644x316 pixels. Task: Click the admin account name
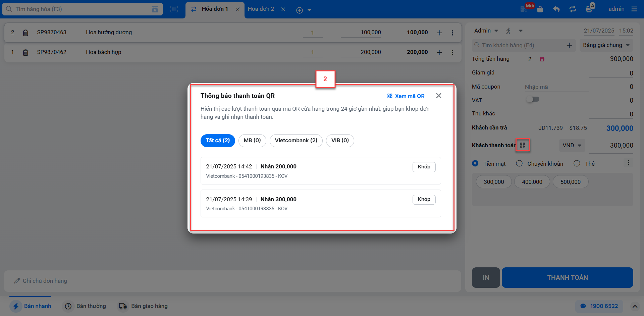click(x=616, y=9)
